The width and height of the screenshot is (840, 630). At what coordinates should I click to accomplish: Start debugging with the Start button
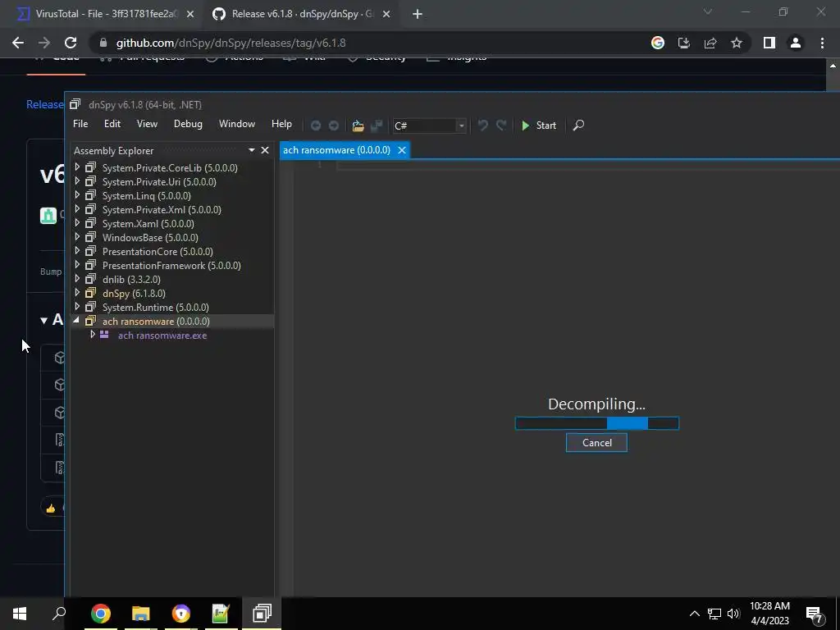[x=539, y=126]
